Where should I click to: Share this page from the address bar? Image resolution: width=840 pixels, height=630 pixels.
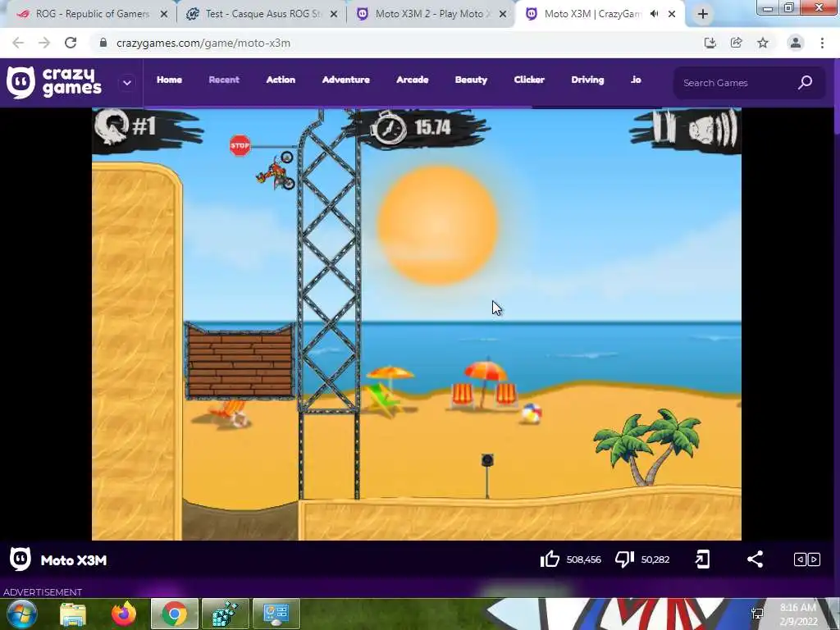click(x=736, y=43)
